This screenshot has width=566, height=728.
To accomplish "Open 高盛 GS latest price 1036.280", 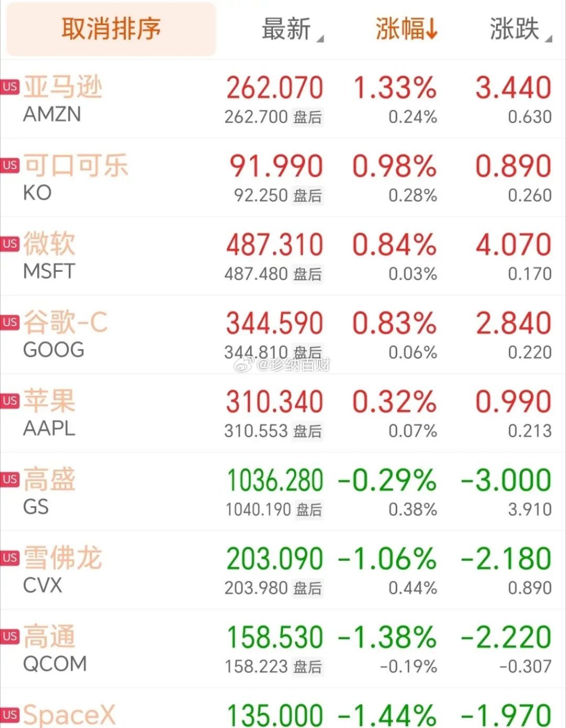I will (x=275, y=480).
